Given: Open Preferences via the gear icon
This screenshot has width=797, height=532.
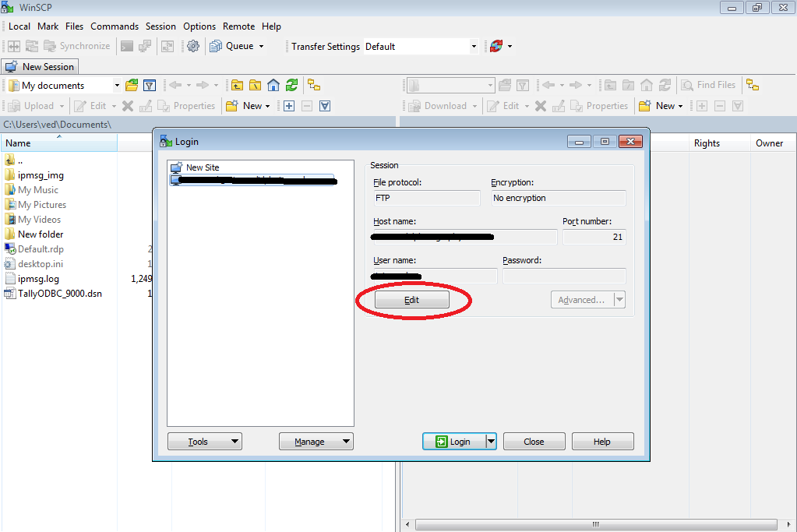Looking at the screenshot, I should click(x=193, y=46).
